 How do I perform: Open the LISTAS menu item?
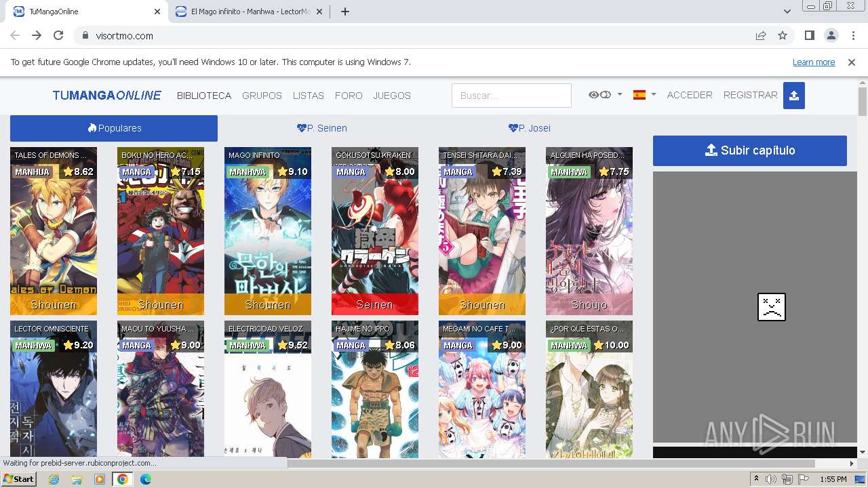point(309,96)
